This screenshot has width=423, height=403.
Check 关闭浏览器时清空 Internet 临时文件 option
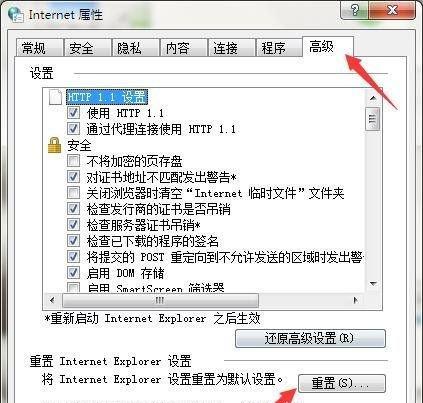pos(73,193)
